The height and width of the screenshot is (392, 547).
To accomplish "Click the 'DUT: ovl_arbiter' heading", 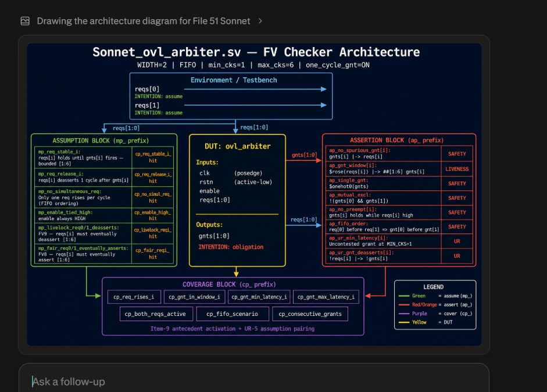I will [237, 146].
